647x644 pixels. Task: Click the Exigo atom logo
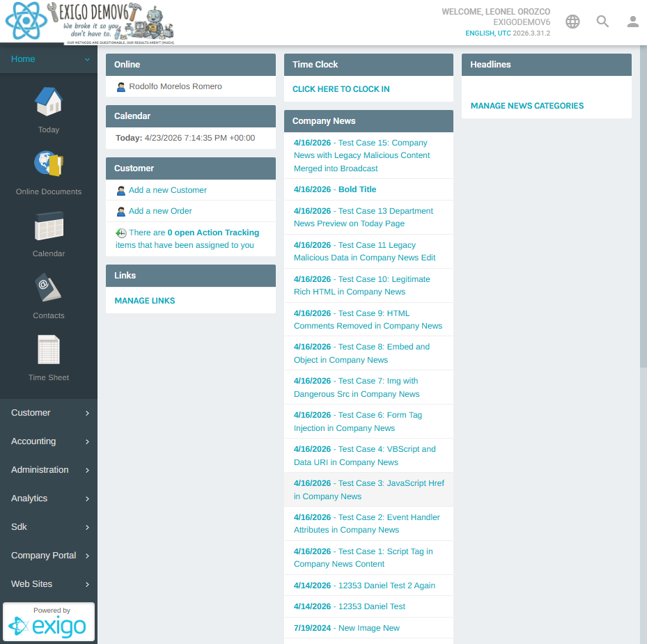point(26,21)
